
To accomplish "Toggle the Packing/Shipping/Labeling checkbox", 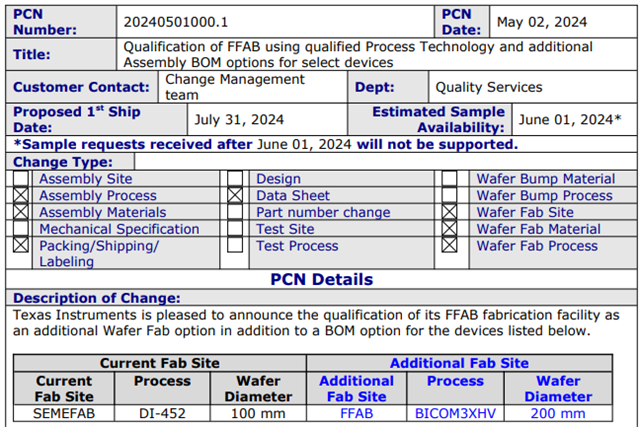I will [x=20, y=245].
